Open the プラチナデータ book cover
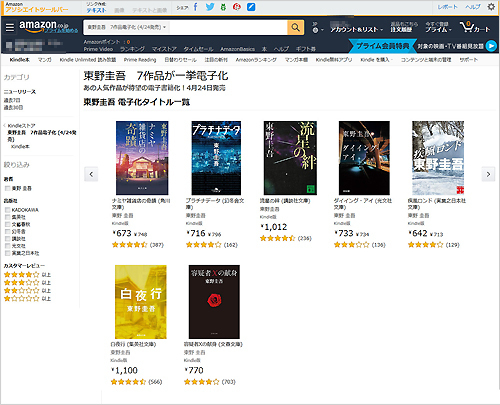The height and width of the screenshot is (405, 500). (x=216, y=158)
